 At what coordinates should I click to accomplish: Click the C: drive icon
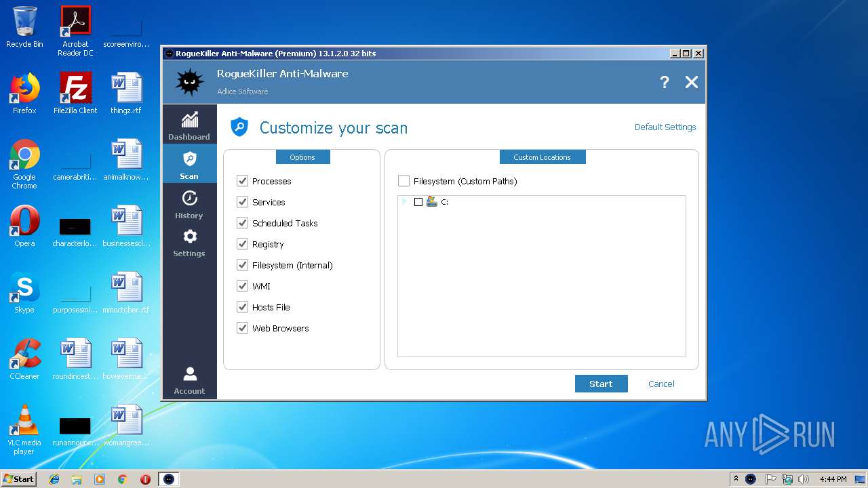pyautogui.click(x=431, y=201)
